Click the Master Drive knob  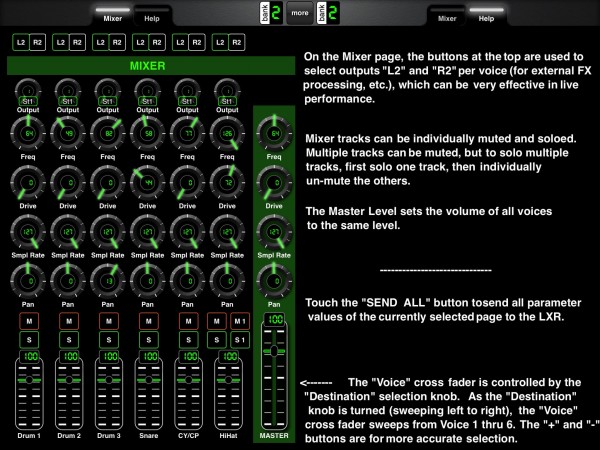pos(274,183)
